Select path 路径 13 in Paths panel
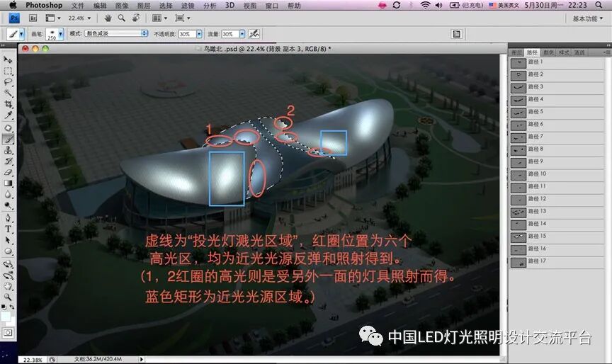612x364 pixels. [x=557, y=212]
